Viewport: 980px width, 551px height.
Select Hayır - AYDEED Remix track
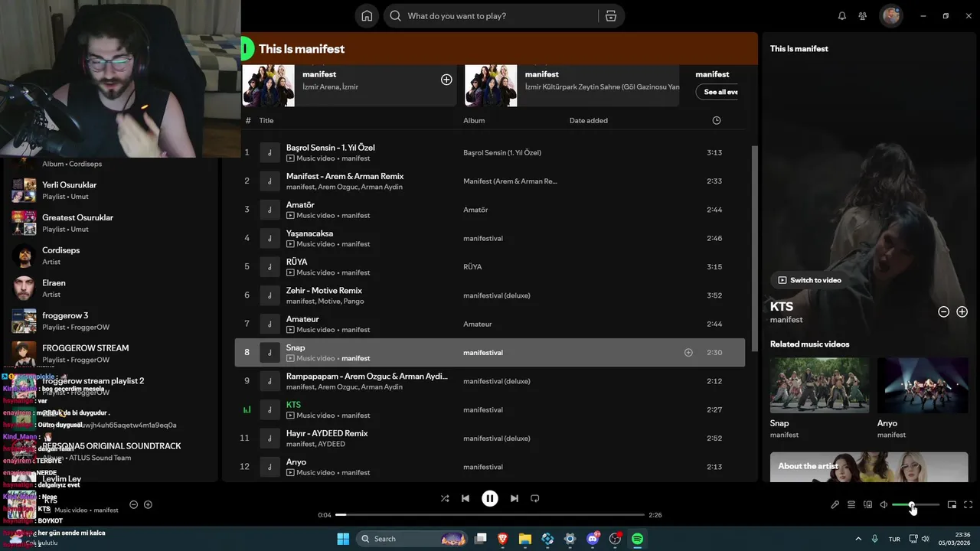(490, 439)
